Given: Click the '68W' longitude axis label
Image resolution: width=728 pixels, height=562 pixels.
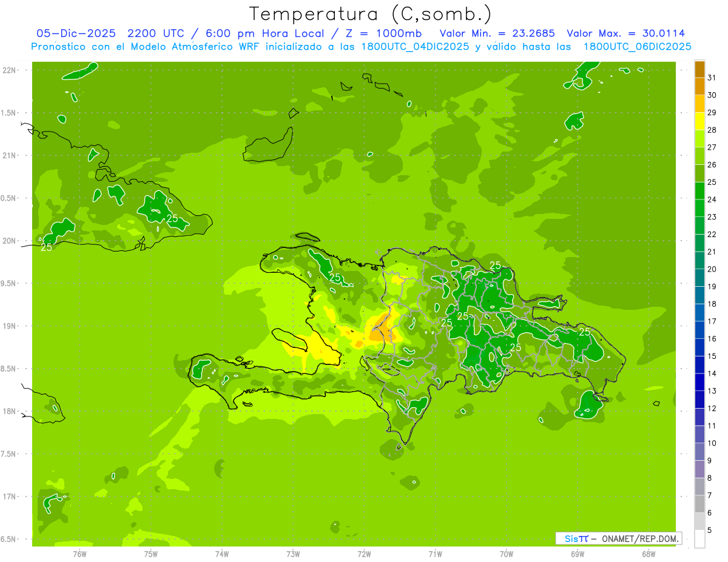Looking at the screenshot, I should pos(648,554).
